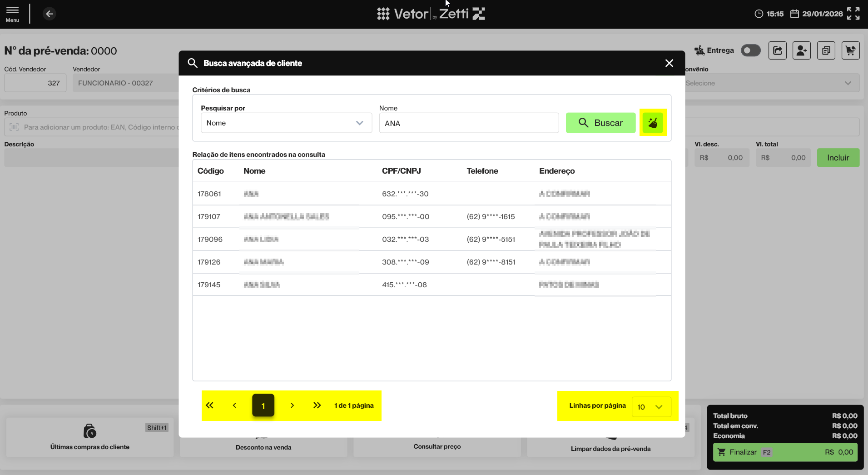Click the share/export icon in header
Screen dimensions: 868x475
pyautogui.click(x=777, y=50)
